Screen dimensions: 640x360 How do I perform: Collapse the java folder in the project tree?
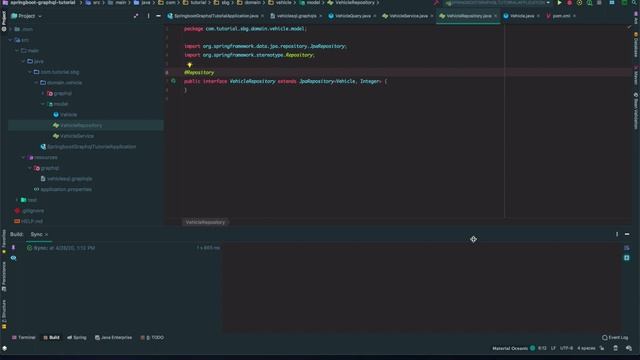[x=24, y=61]
